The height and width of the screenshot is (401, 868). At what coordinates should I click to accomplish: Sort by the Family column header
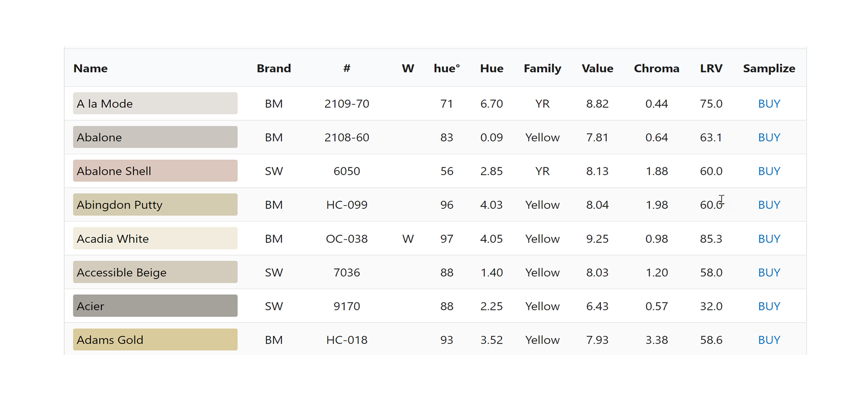(542, 69)
